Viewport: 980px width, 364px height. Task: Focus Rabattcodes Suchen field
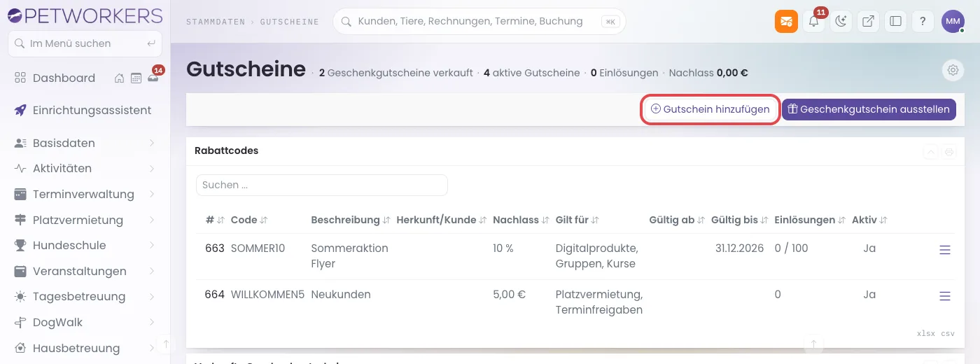coord(322,185)
